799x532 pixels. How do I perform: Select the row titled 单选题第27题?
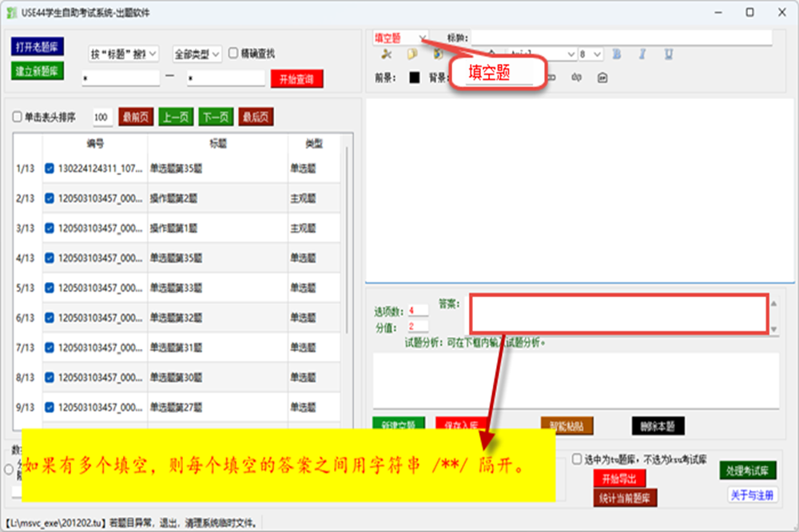click(177, 407)
